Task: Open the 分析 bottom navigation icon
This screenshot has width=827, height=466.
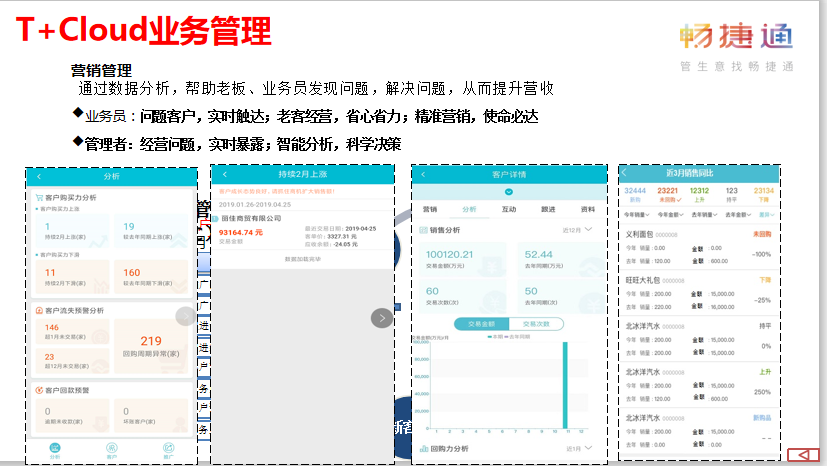Action: [x=55, y=450]
